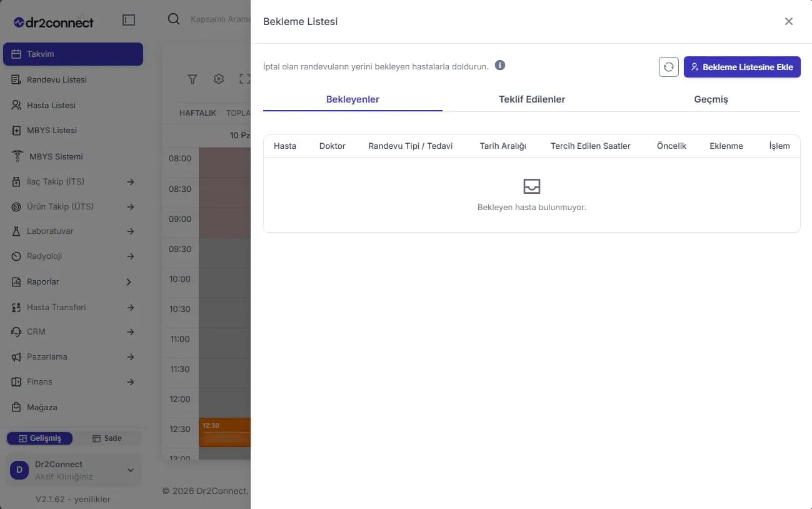Select the HAFTALIK calendar view

[198, 113]
